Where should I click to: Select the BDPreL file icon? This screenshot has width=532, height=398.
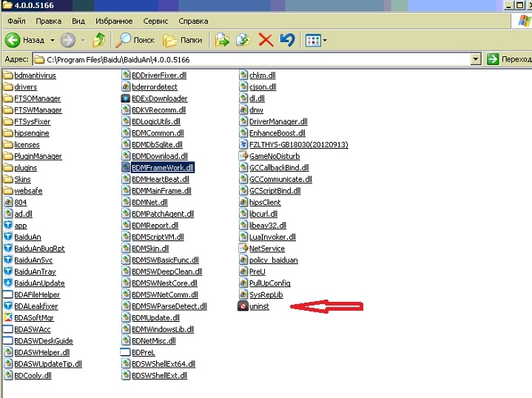(x=126, y=352)
